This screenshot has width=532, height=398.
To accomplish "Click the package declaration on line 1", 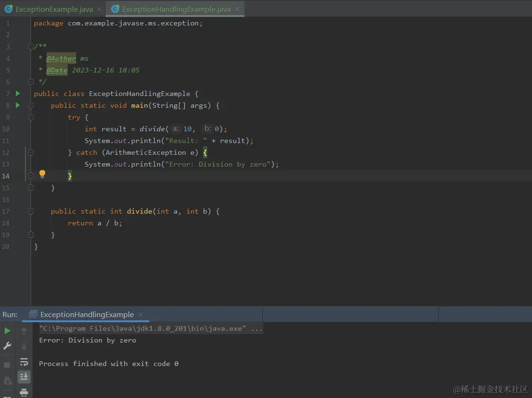I will (118, 23).
